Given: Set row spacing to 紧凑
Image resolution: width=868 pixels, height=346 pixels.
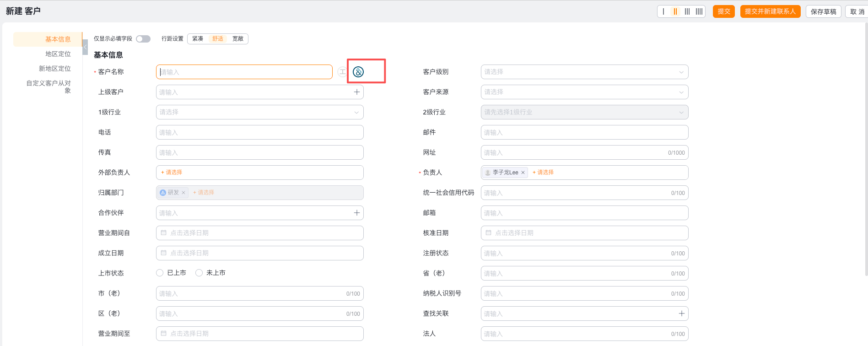Looking at the screenshot, I should tap(198, 39).
